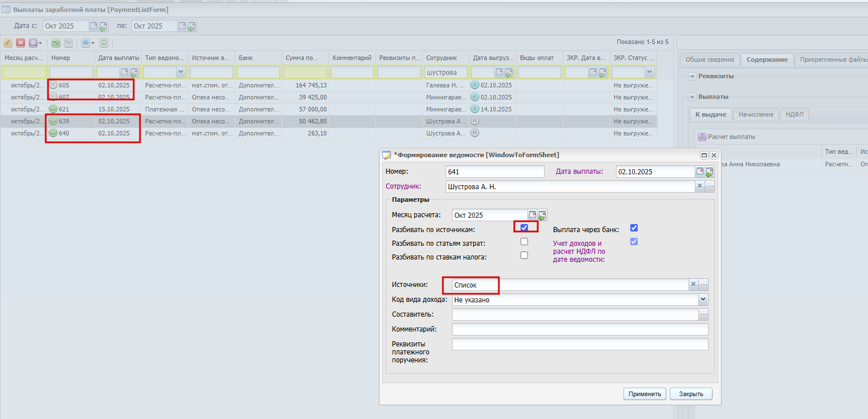Open 'Код вида дохода' dropdown
Image resolution: width=868 pixels, height=419 pixels.
[703, 299]
